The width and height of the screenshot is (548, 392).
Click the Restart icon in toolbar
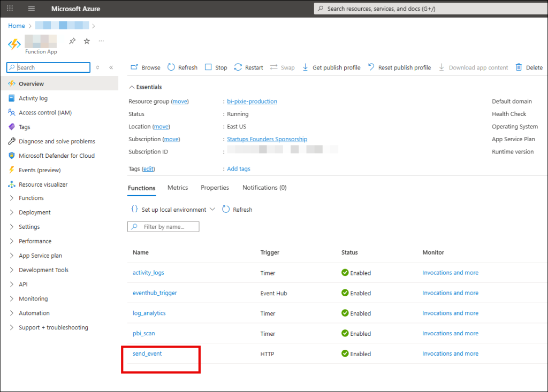(x=238, y=67)
